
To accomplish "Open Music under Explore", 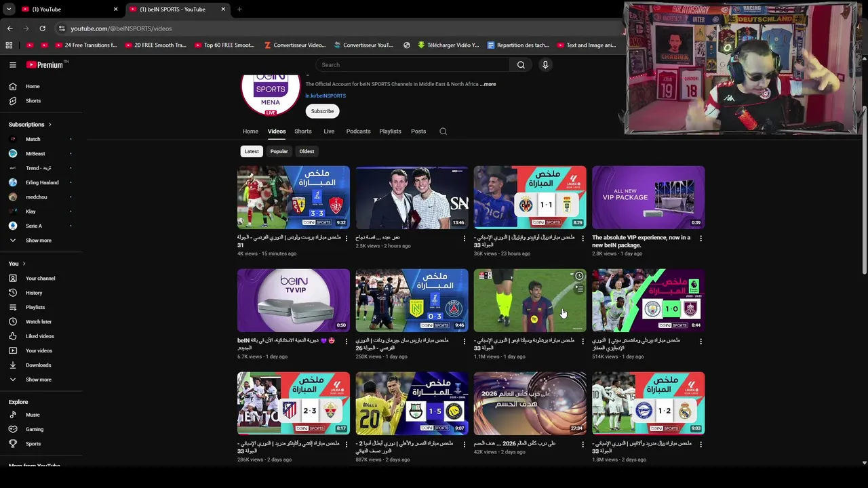I will [x=33, y=415].
